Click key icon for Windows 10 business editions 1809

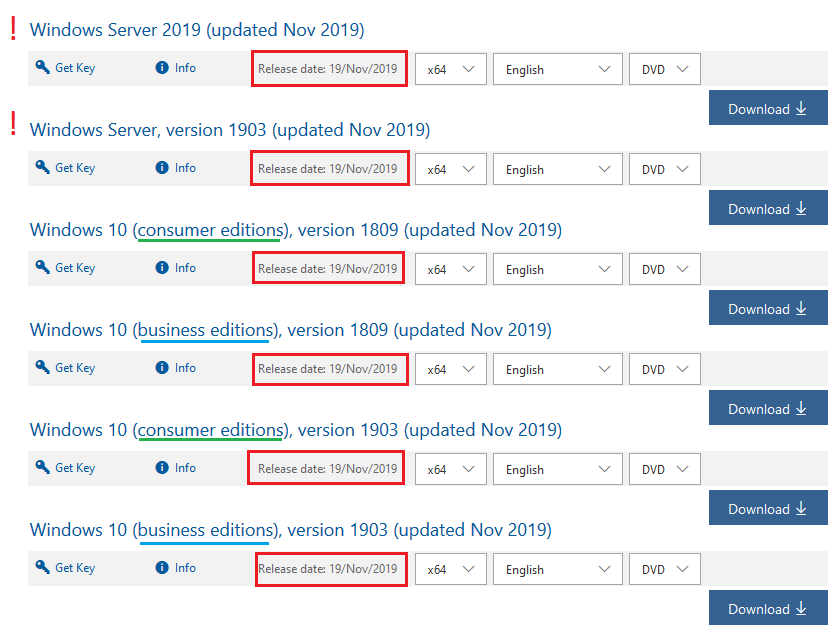pos(42,367)
